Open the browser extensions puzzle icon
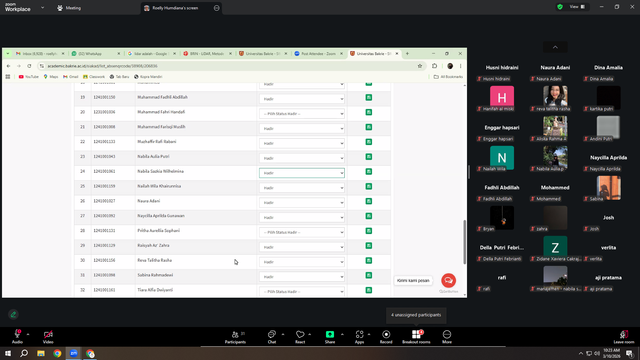The height and width of the screenshot is (360, 640). (434, 66)
